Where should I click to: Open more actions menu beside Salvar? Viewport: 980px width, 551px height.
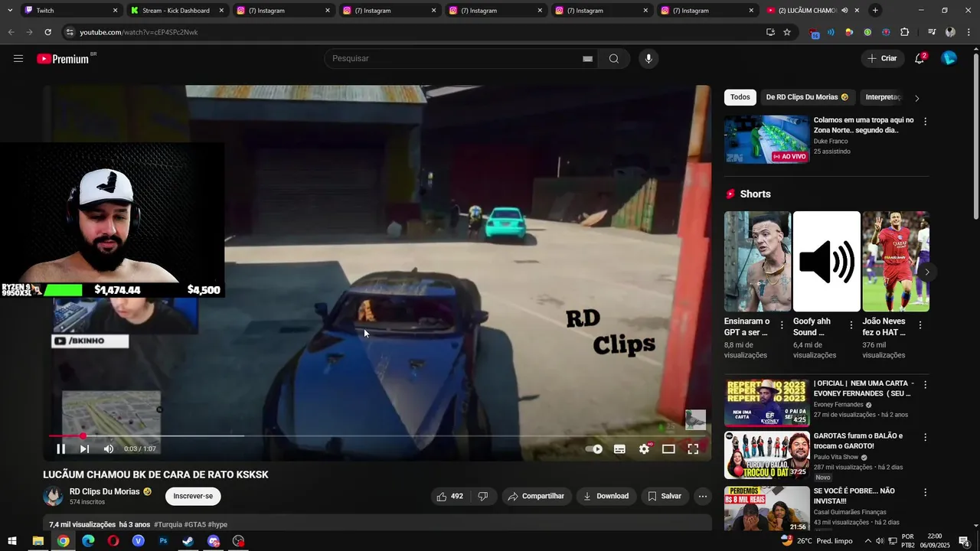tap(703, 496)
